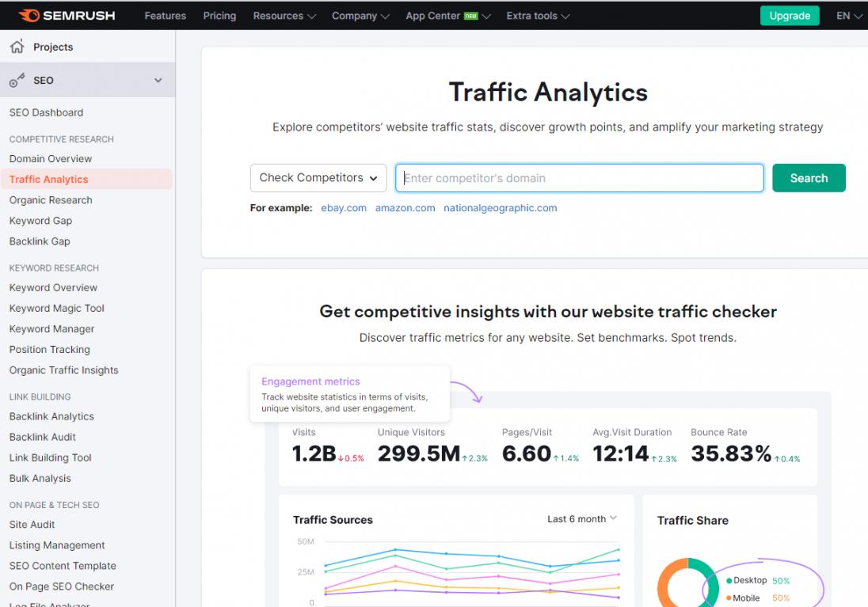Click the green Desktop legend dot

tap(729, 581)
